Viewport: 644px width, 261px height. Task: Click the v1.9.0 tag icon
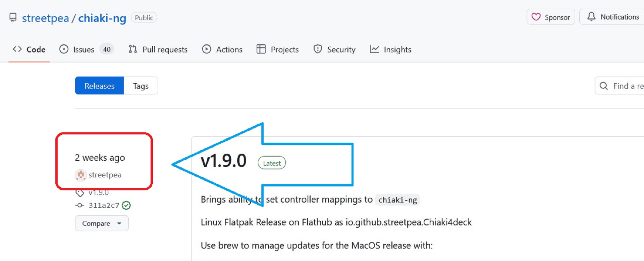click(80, 193)
